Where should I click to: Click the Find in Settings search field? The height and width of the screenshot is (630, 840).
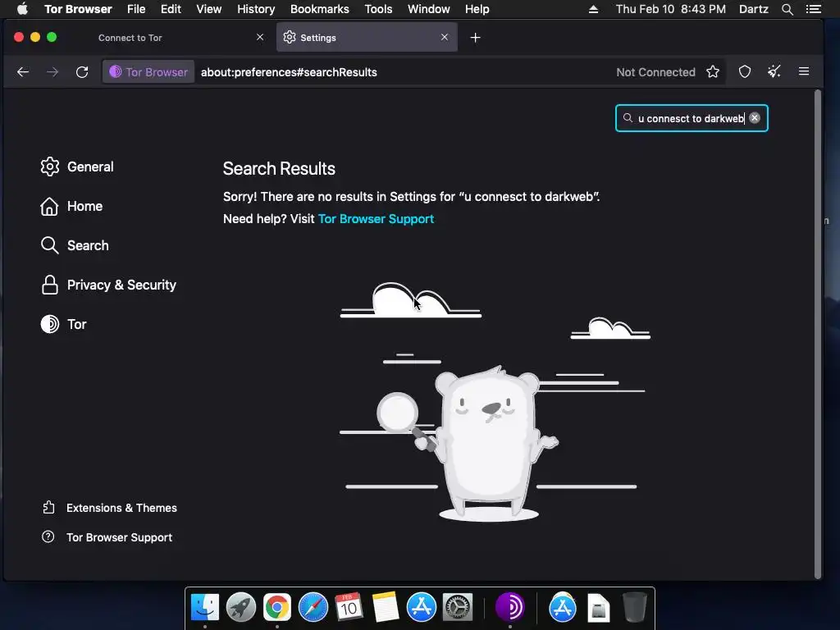tap(691, 118)
